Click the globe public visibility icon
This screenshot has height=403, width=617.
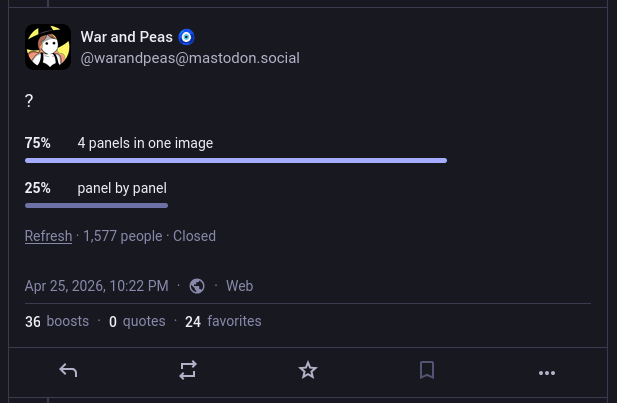[197, 286]
